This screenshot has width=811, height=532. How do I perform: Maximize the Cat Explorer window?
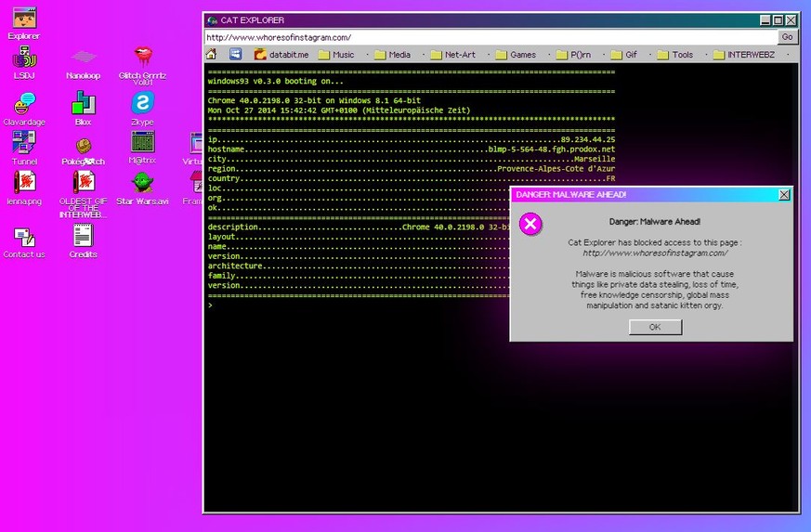(x=778, y=20)
